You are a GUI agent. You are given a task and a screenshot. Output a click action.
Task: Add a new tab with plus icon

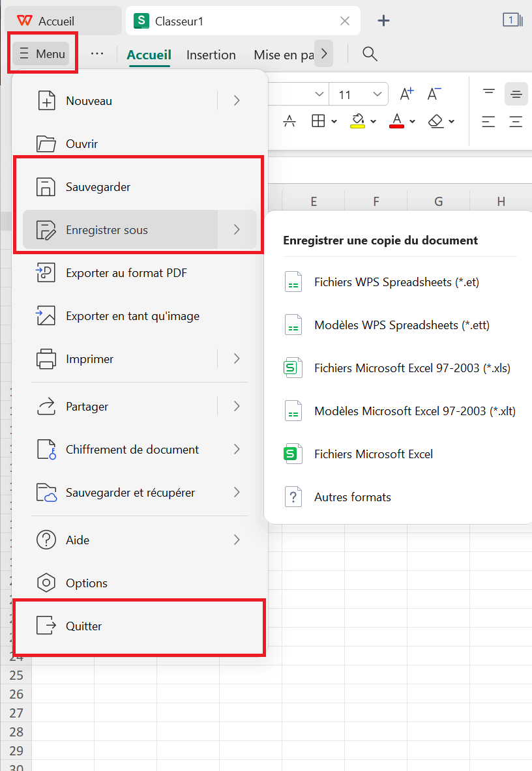pyautogui.click(x=383, y=21)
